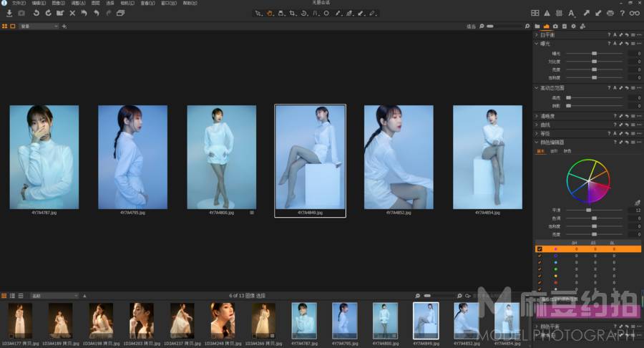644x348 pixels.
Task: Click the add '+' button next to background dropdown
Action: [x=64, y=26]
